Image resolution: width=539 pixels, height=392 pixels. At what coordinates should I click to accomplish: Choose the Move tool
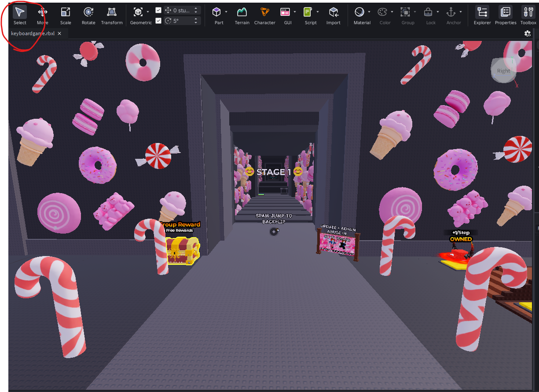click(43, 15)
